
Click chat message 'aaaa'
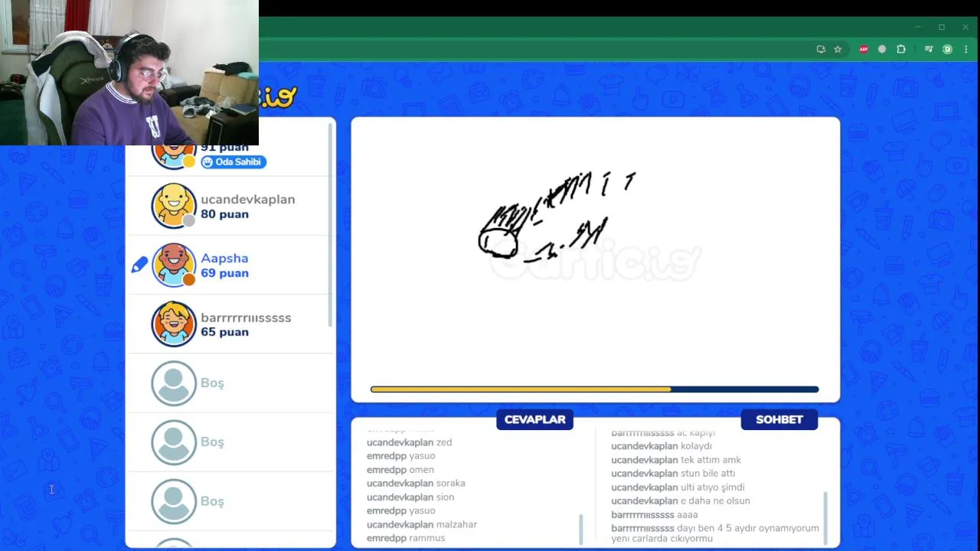688,515
